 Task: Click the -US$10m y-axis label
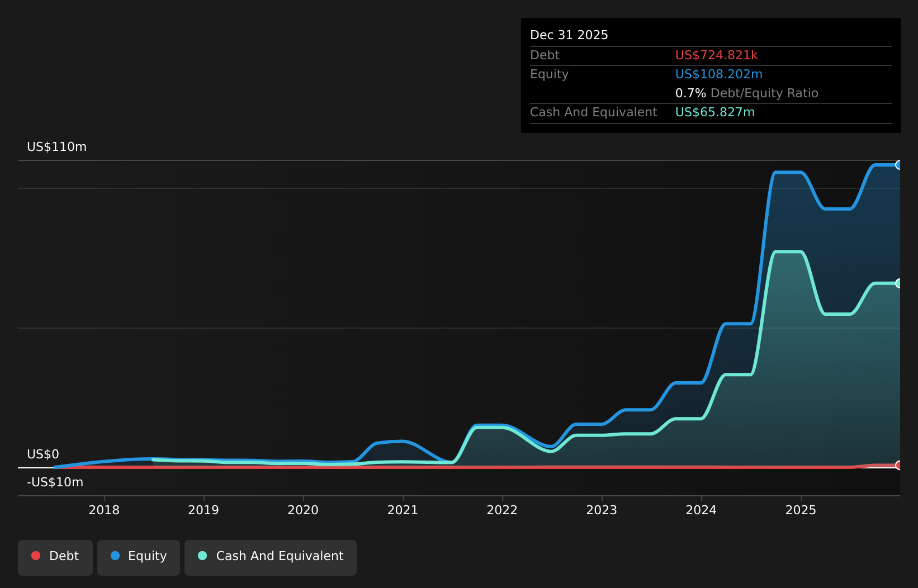(55, 482)
